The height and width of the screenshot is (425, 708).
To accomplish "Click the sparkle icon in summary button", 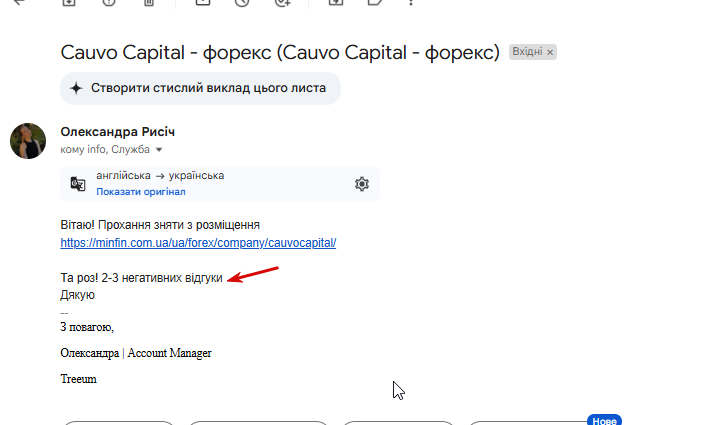I will (76, 88).
